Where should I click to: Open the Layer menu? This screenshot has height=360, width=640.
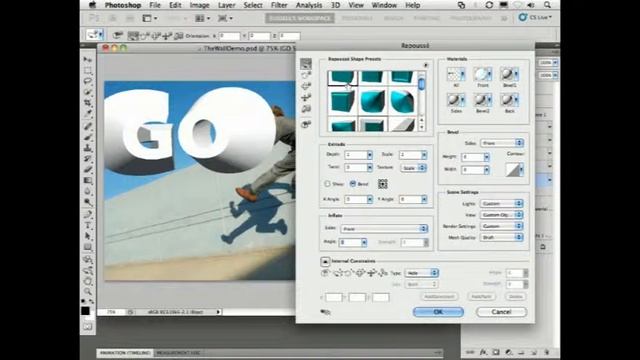pos(227,5)
